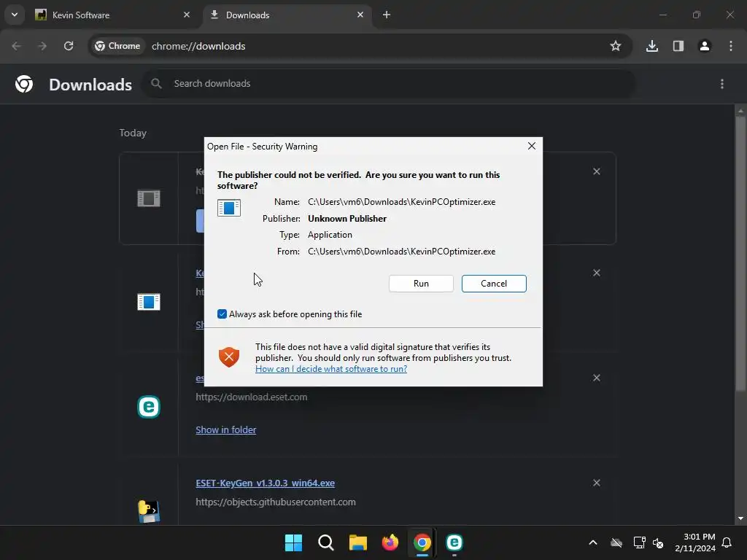Open ESET-KeyGen_v1.3.0.3_win64.exe link
This screenshot has width=747, height=560.
(265, 483)
